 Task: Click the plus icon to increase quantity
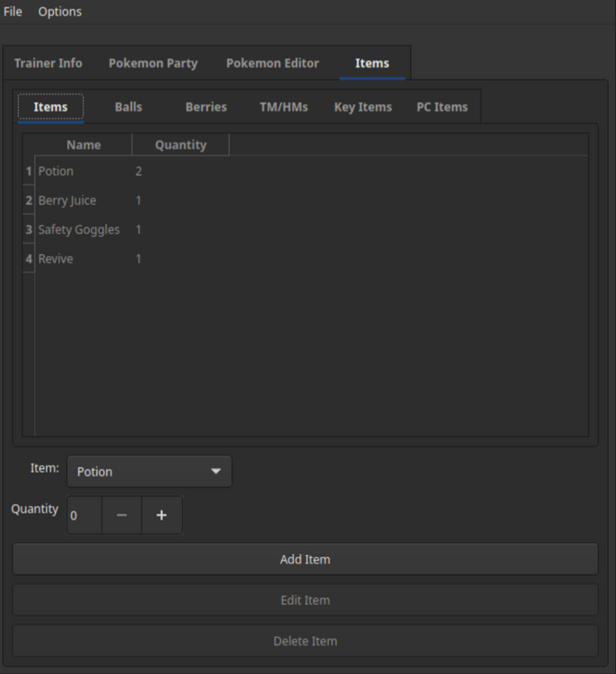[162, 516]
